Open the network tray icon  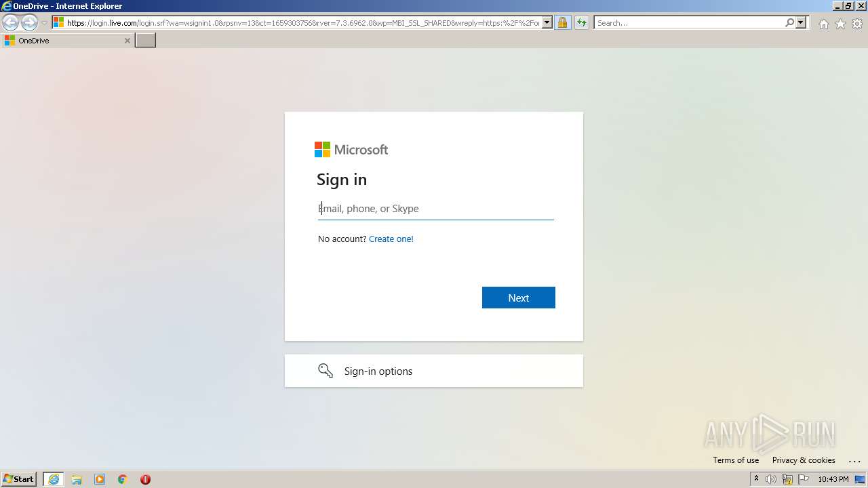[787, 479]
